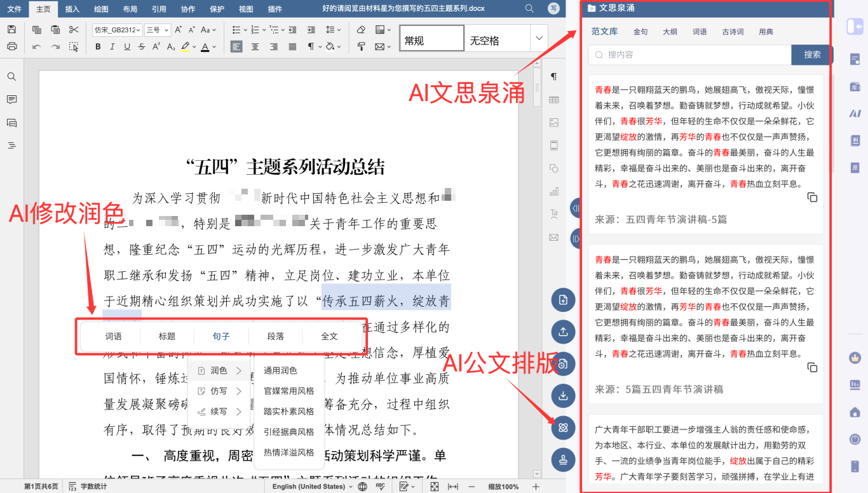Screen dimensions: 868x493
Task: Open the 插入 ribbon tab
Action: (x=72, y=9)
